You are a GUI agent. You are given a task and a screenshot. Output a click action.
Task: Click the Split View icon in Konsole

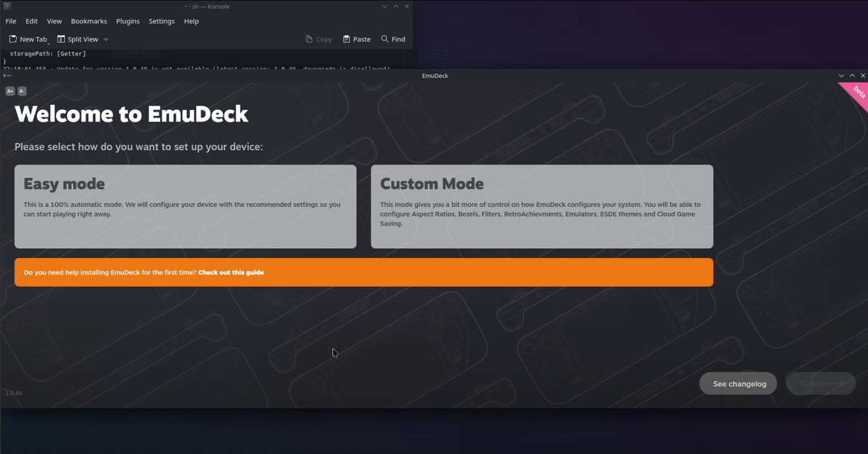pyautogui.click(x=61, y=39)
